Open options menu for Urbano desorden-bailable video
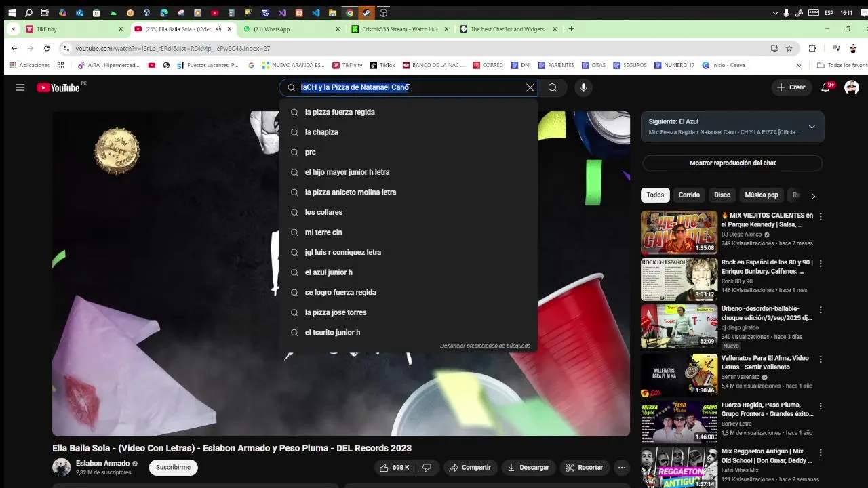This screenshot has width=868, height=488. coord(821,310)
